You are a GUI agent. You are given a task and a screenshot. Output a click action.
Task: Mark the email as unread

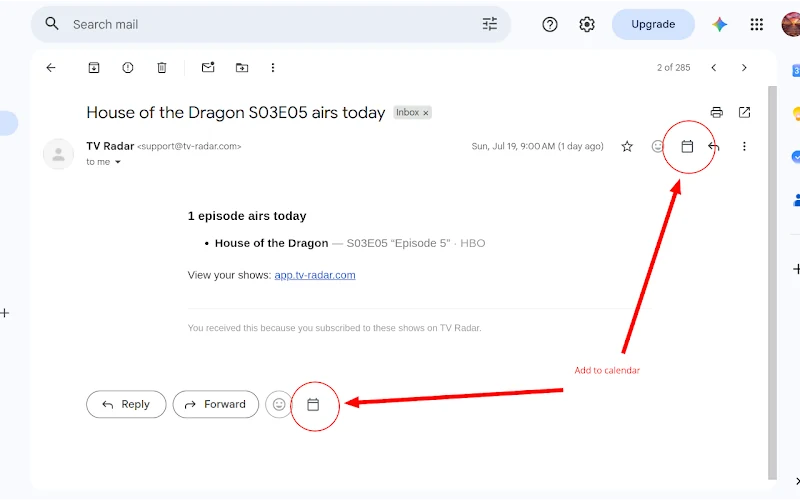point(208,67)
